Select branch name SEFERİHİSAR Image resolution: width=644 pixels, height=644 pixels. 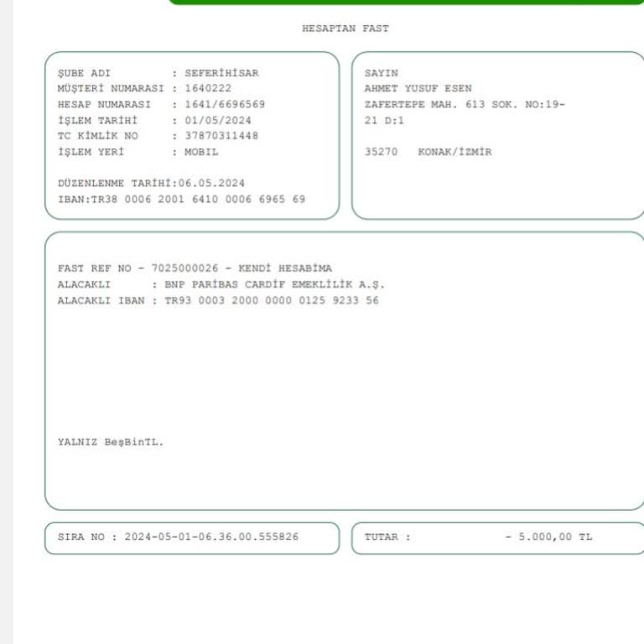click(221, 73)
